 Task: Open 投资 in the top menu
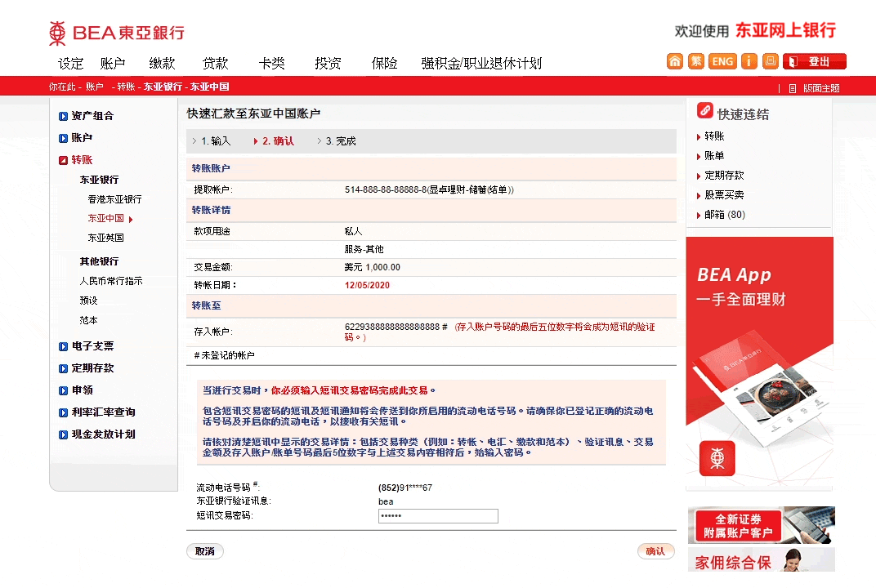328,63
